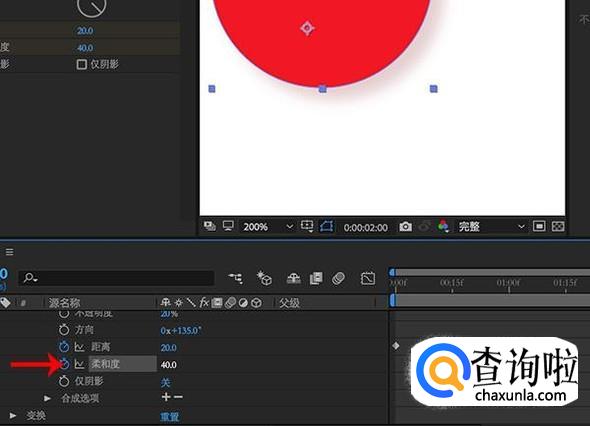Check the 仅阴影 shadow only checkbox

81,64
